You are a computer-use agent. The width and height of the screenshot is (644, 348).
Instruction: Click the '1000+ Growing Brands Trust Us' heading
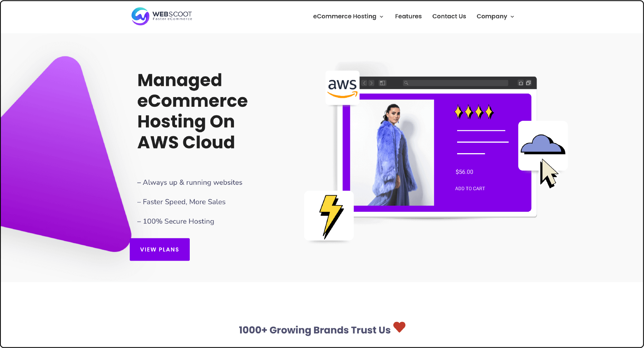[x=314, y=330]
